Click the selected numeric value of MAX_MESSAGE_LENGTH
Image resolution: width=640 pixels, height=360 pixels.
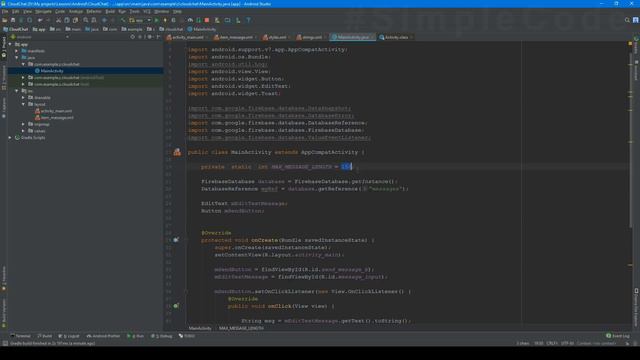346,167
